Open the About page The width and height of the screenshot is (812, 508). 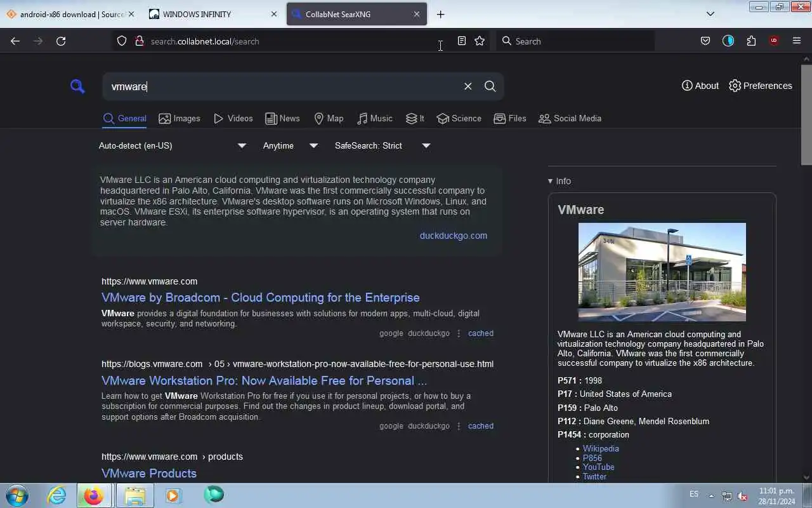click(x=700, y=86)
